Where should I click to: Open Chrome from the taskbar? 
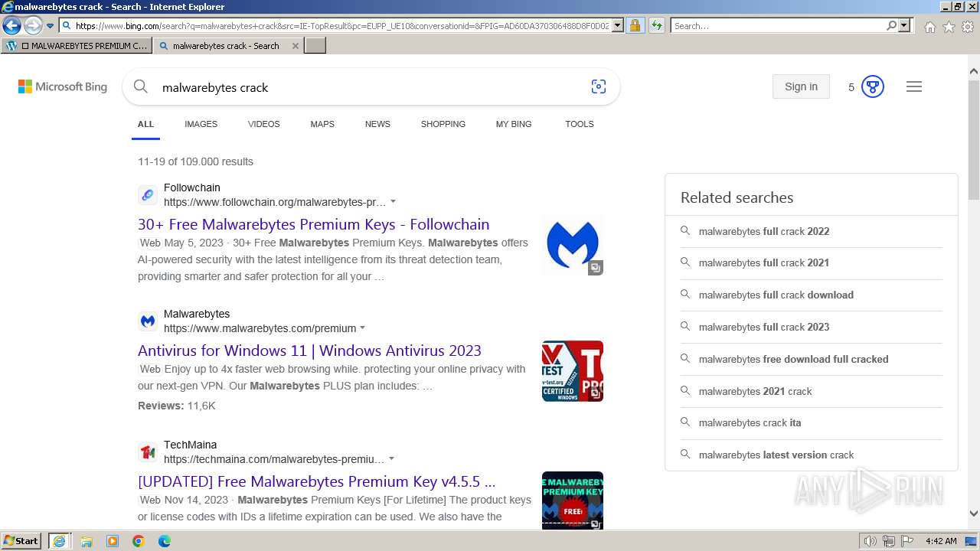pos(138,541)
